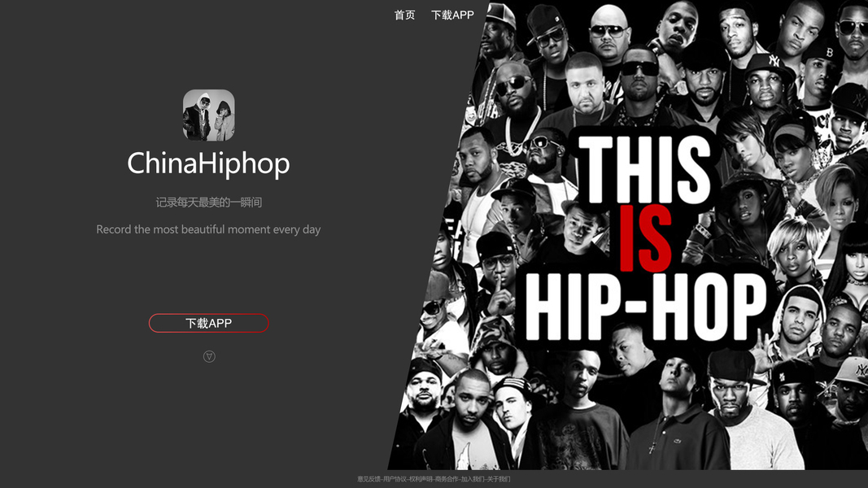This screenshot has height=488, width=868.
Task: Click the red 'IS' word in the collage
Action: (x=645, y=238)
